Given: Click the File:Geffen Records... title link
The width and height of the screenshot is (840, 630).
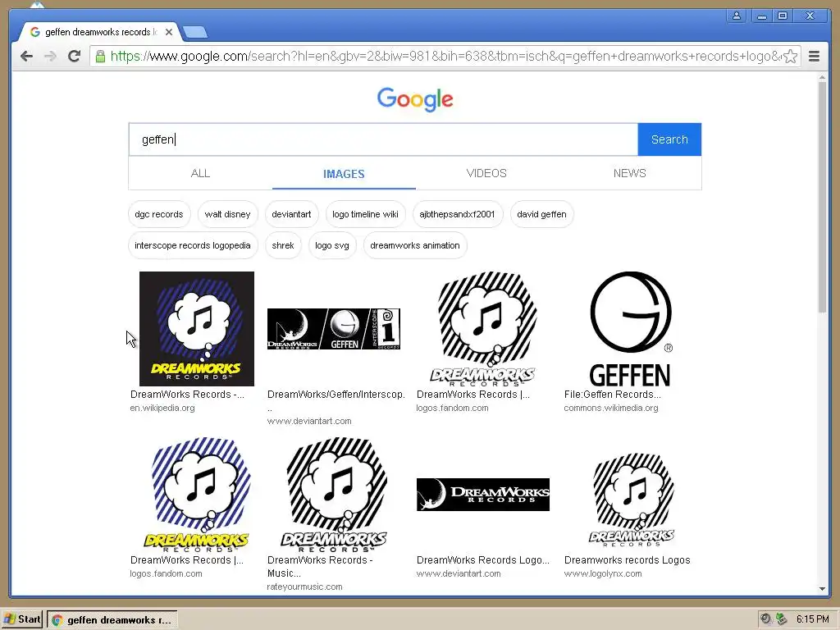Looking at the screenshot, I should [x=612, y=395].
